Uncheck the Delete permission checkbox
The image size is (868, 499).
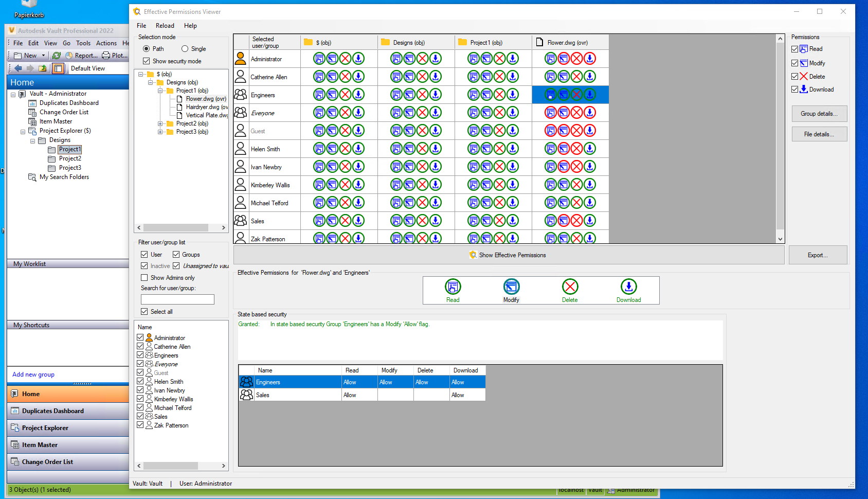pos(795,77)
